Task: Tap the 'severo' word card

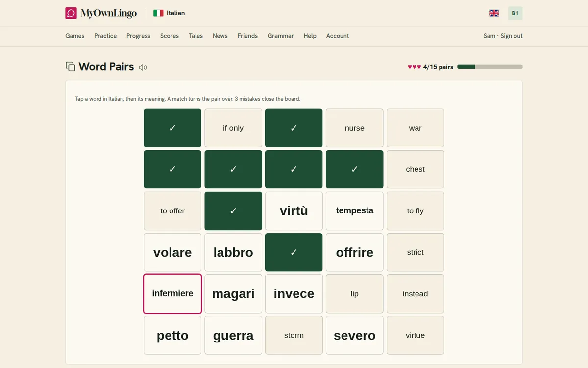Action: pyautogui.click(x=355, y=335)
